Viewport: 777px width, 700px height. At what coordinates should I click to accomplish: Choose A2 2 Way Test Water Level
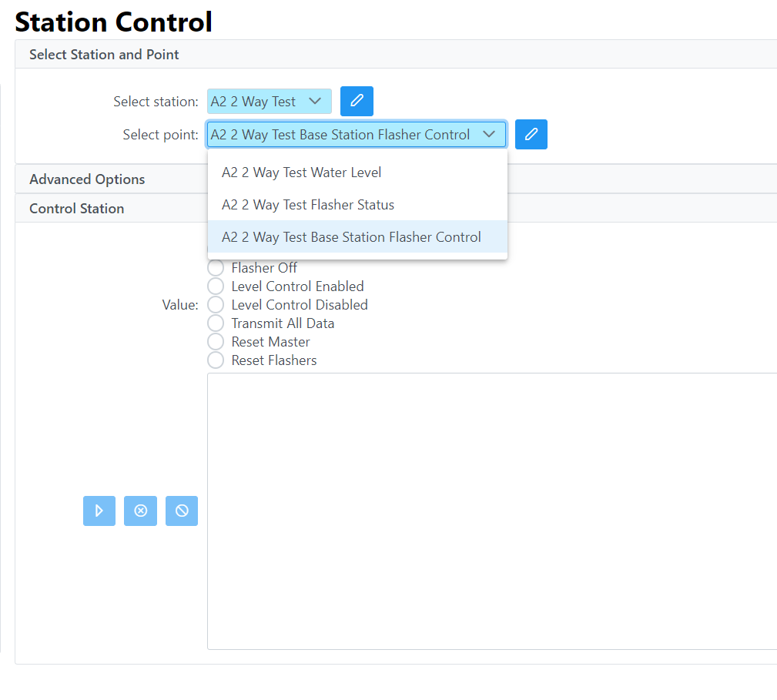301,172
